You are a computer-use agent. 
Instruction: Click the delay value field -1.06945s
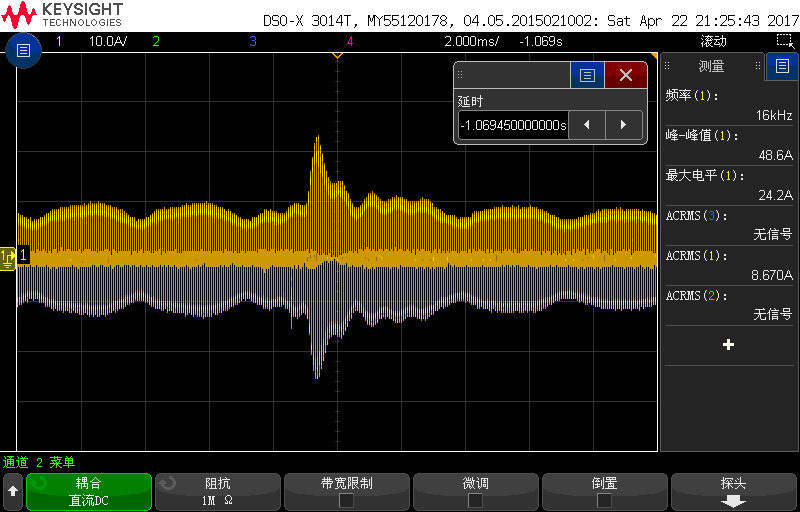(513, 125)
